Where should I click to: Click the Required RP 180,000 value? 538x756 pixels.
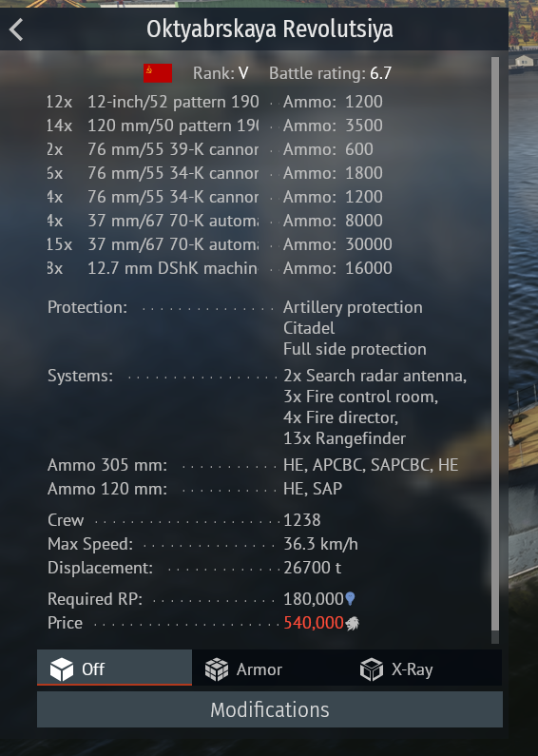pos(314,599)
